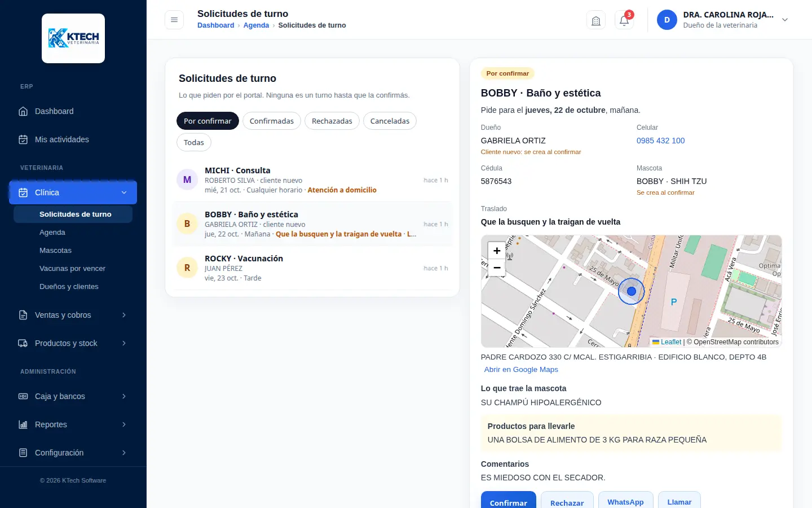This screenshot has height=508, width=812.
Task: Collapse the Clínica sidebar section
Action: pos(73,192)
